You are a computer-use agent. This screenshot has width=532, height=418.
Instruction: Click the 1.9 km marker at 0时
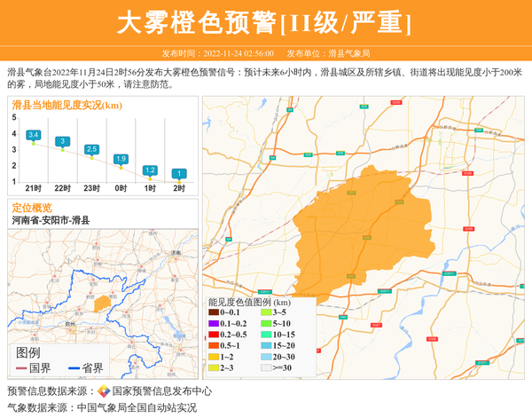point(121,159)
